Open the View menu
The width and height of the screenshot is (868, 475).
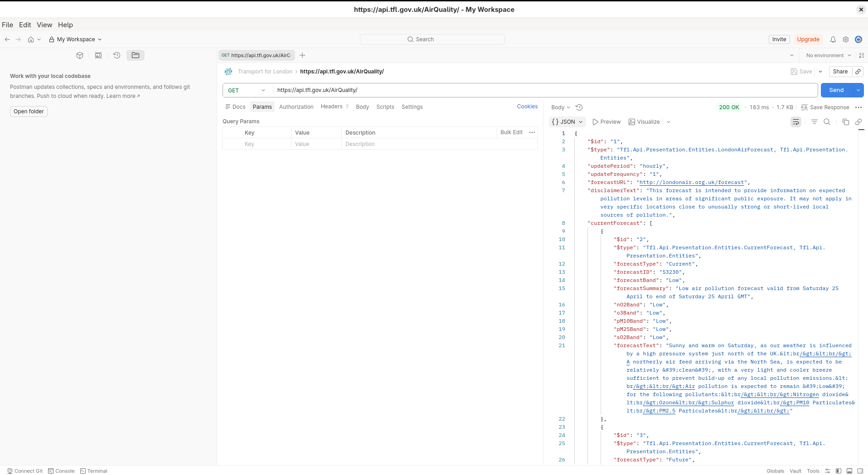[44, 25]
